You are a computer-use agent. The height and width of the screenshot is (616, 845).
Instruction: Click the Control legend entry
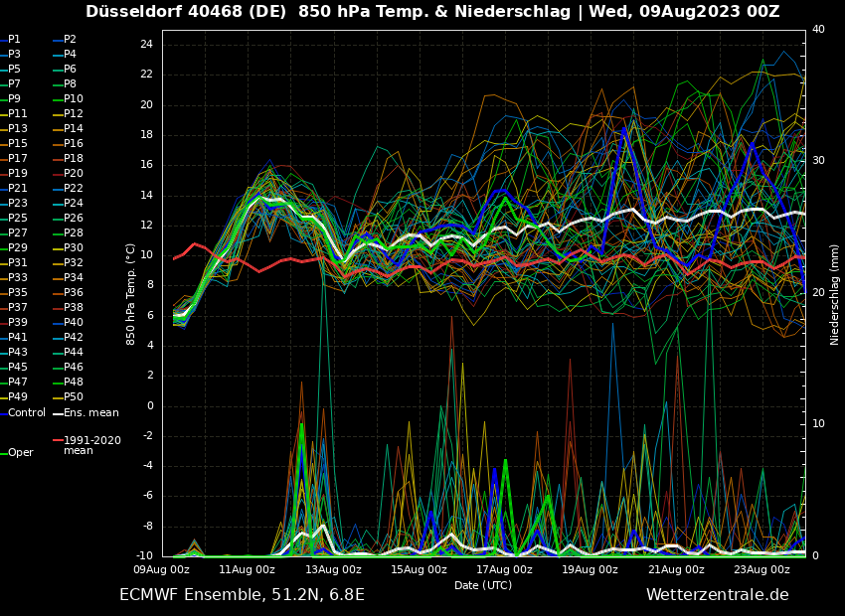coord(27,412)
